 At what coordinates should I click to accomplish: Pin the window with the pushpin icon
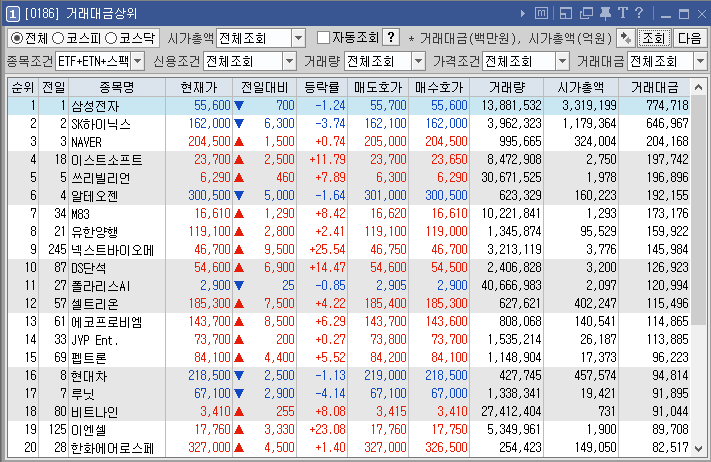click(x=605, y=14)
